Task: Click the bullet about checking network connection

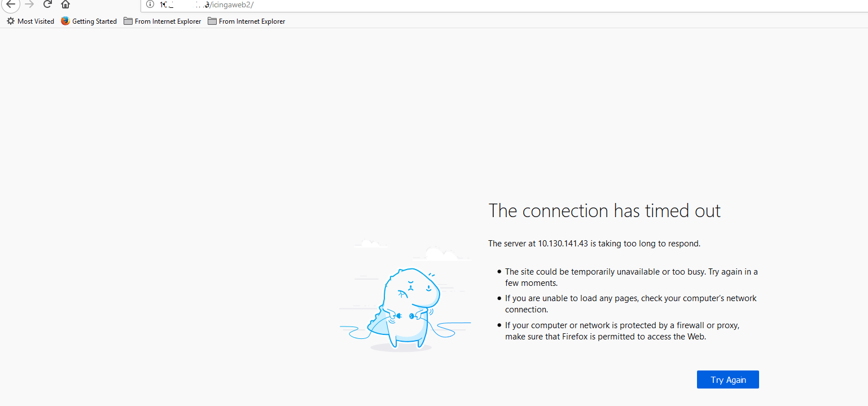Action: (630, 304)
